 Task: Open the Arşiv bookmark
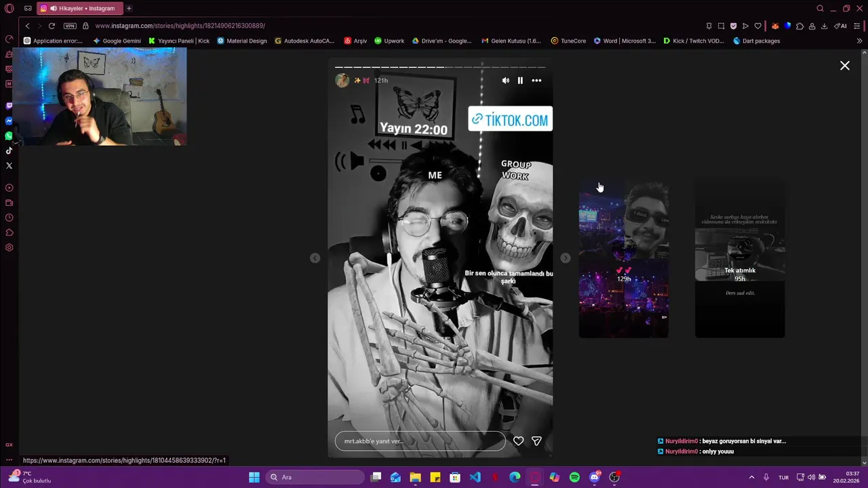pos(355,41)
